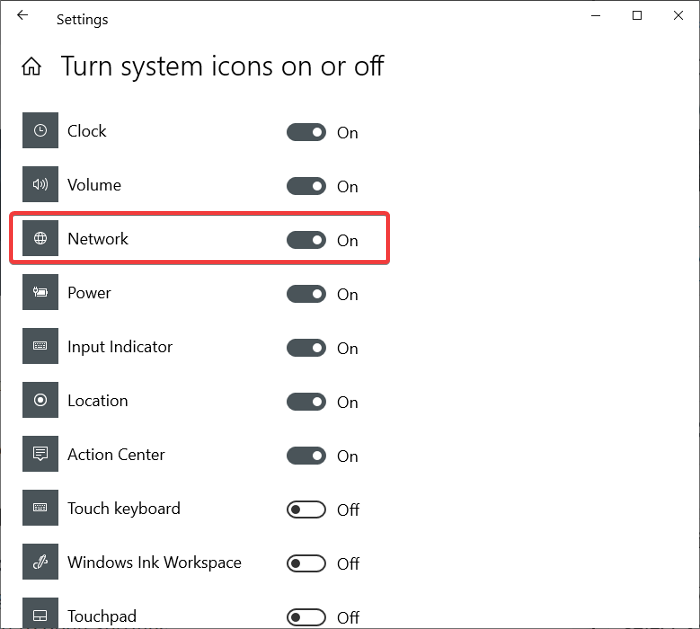Image resolution: width=700 pixels, height=629 pixels.
Task: Click the Network globe icon tile
Action: tap(40, 239)
